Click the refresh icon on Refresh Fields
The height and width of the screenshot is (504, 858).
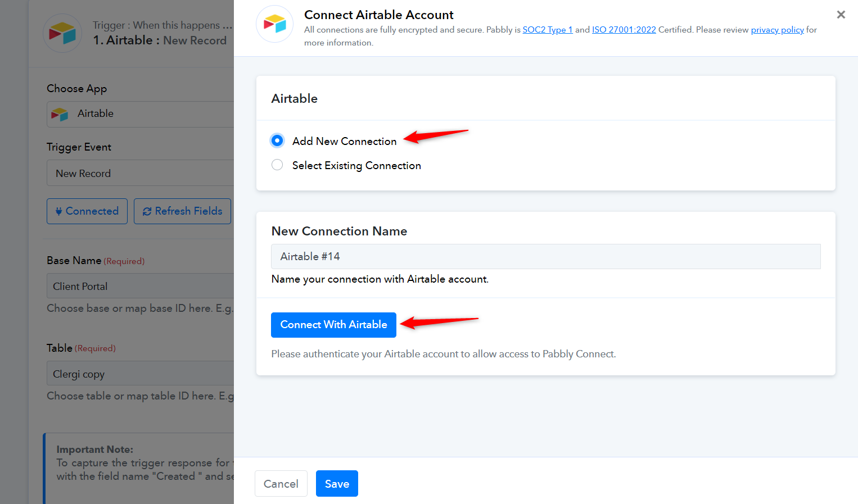coord(147,211)
